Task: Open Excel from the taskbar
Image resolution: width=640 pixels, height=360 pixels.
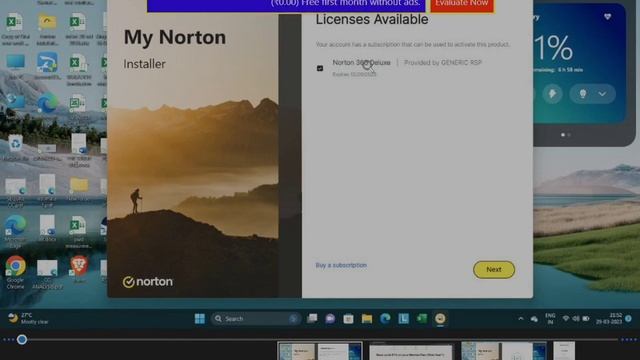Action: tap(422, 319)
